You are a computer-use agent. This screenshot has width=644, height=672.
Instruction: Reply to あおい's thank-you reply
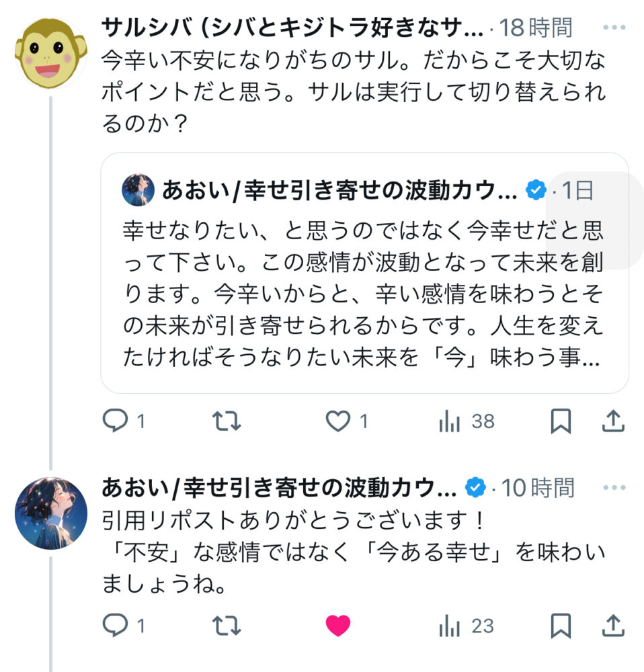coord(115,626)
